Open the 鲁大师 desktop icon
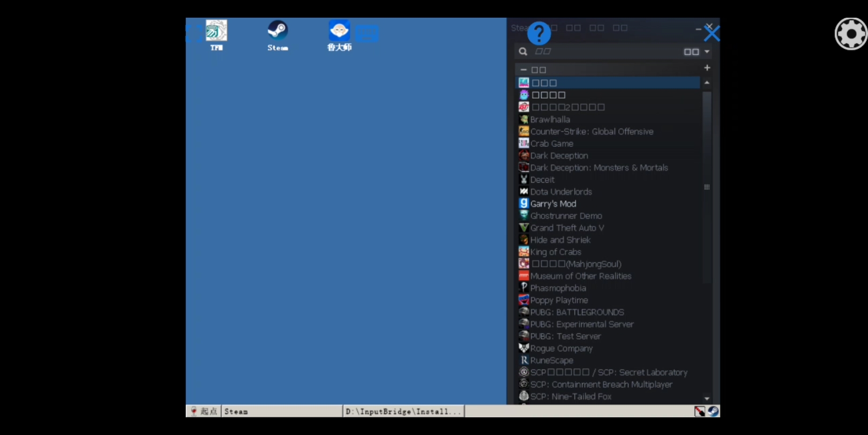The width and height of the screenshot is (868, 435). point(339,35)
